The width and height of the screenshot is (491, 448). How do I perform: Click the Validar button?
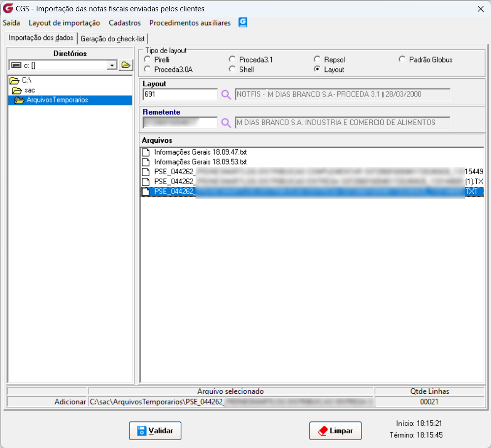click(x=155, y=431)
